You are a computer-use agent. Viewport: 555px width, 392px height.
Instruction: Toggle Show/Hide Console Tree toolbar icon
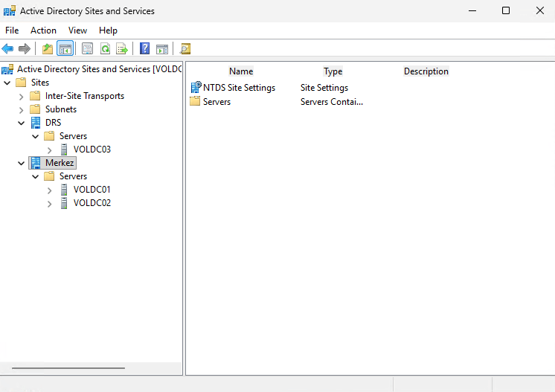(x=65, y=49)
